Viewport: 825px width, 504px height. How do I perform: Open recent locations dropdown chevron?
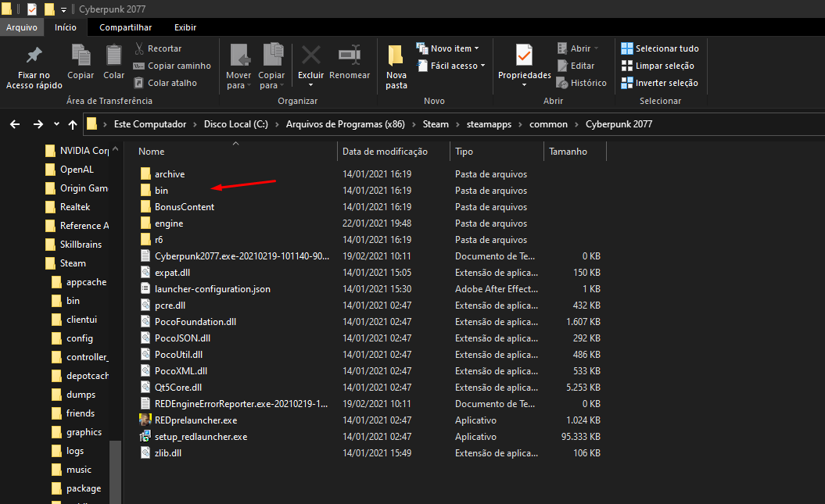(x=56, y=124)
